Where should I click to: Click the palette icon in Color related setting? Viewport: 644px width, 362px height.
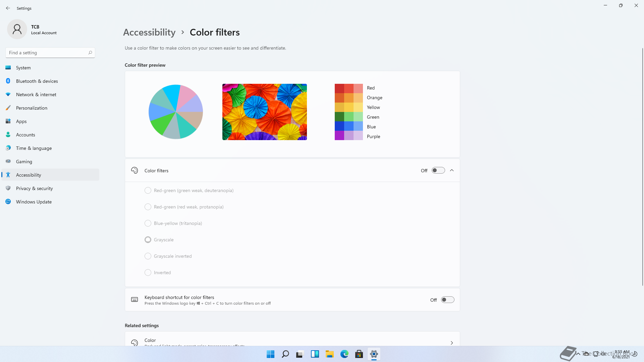coord(135,343)
